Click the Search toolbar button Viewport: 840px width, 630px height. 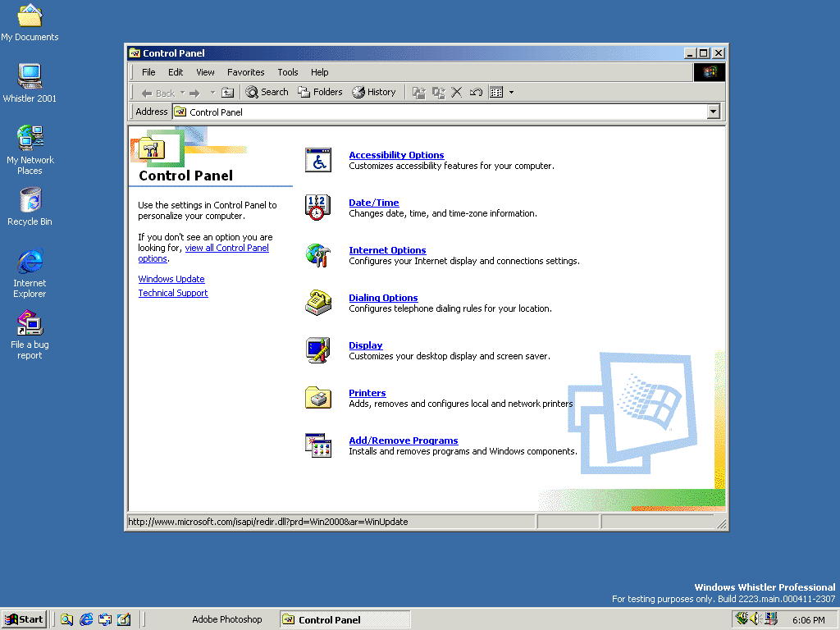click(267, 92)
